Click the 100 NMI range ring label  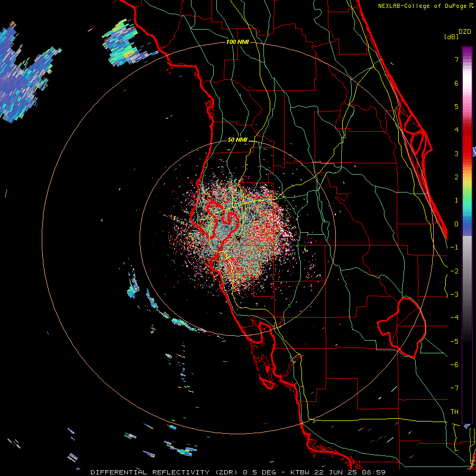237,42
